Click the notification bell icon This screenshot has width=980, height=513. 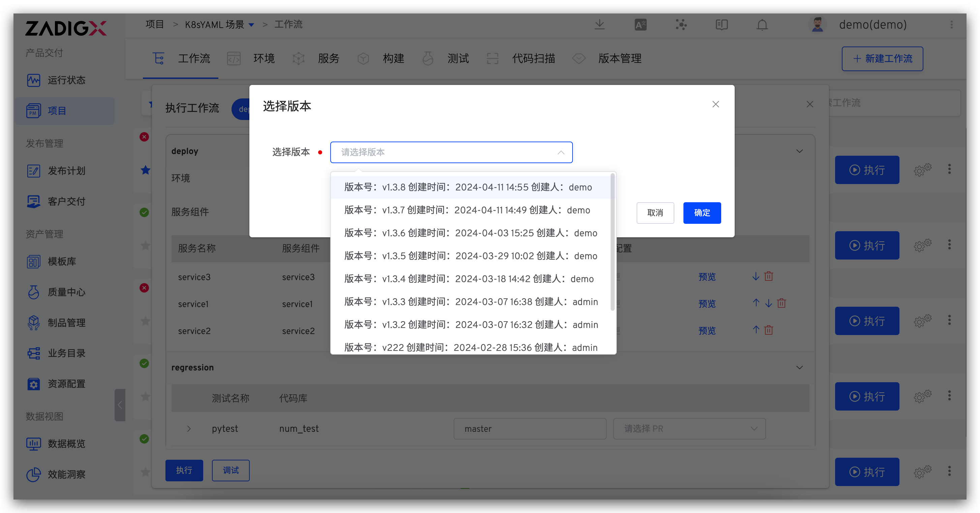point(762,25)
